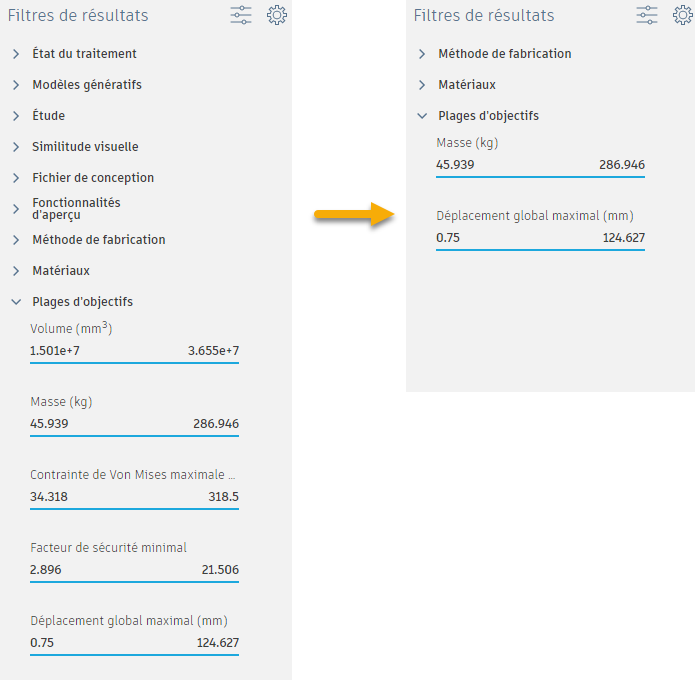Viewport: 695px width, 680px height.
Task: Open filter sliders icon in left panel
Action: (241, 15)
